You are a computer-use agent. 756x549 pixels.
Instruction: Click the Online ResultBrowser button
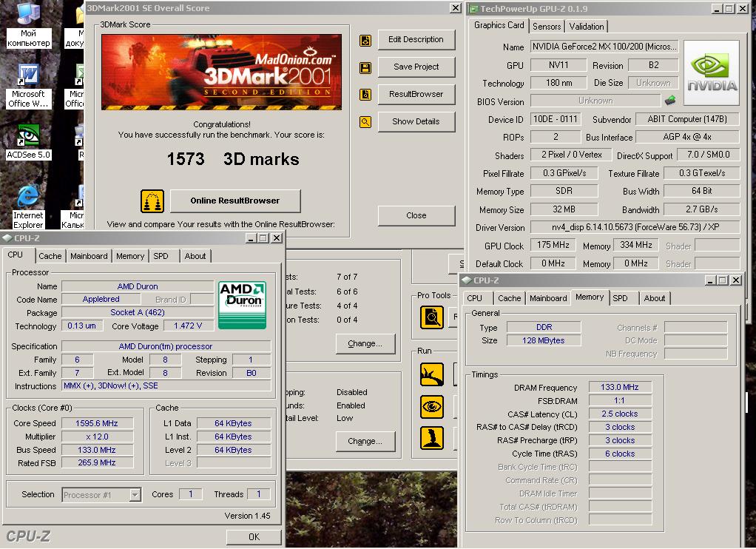pyautogui.click(x=235, y=201)
